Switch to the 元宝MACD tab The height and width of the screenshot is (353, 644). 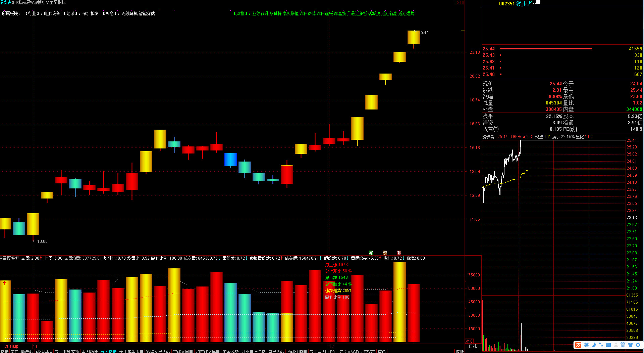point(349,351)
